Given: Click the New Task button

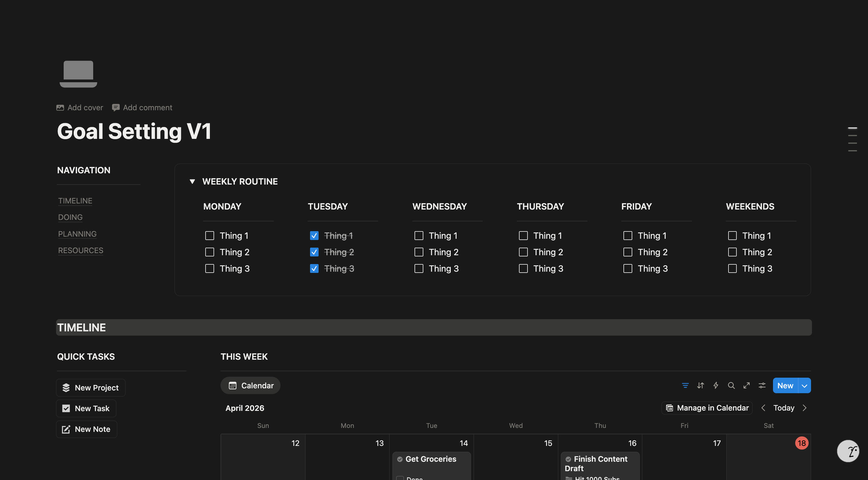Looking at the screenshot, I should [86, 408].
